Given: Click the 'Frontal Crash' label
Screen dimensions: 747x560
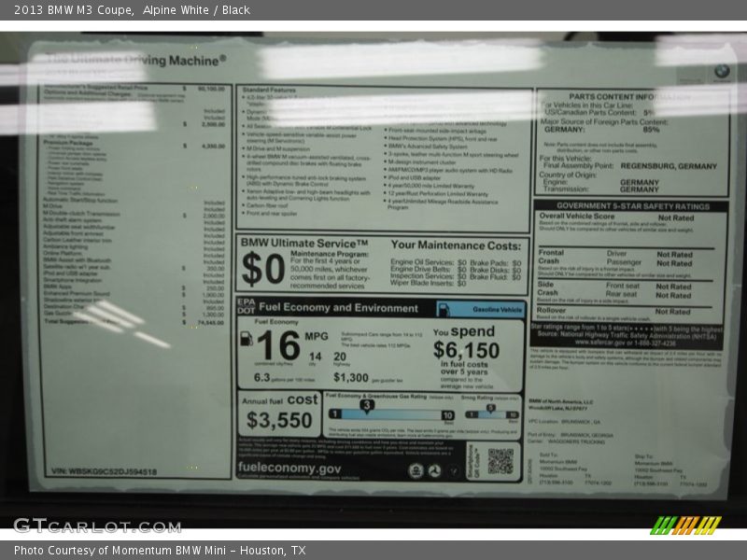Looking at the screenshot, I should coord(551,257).
